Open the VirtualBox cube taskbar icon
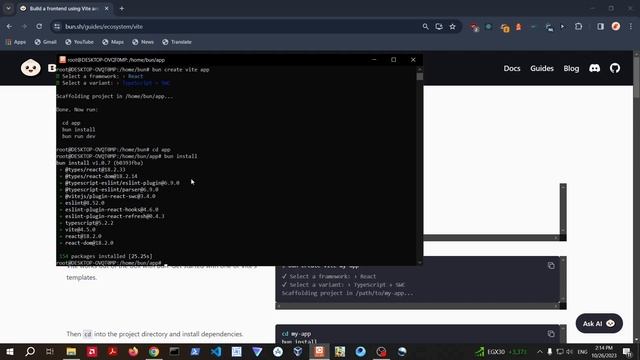The image size is (640, 360). coord(298,351)
